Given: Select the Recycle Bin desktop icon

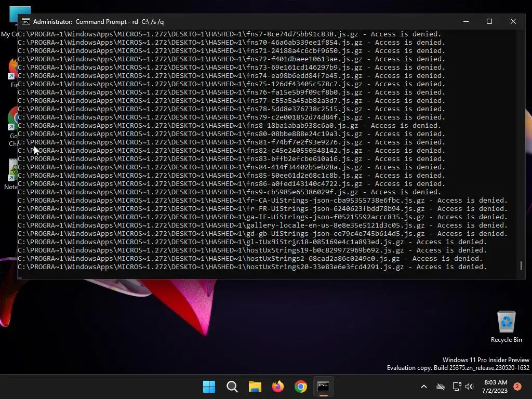Looking at the screenshot, I should [x=506, y=326].
